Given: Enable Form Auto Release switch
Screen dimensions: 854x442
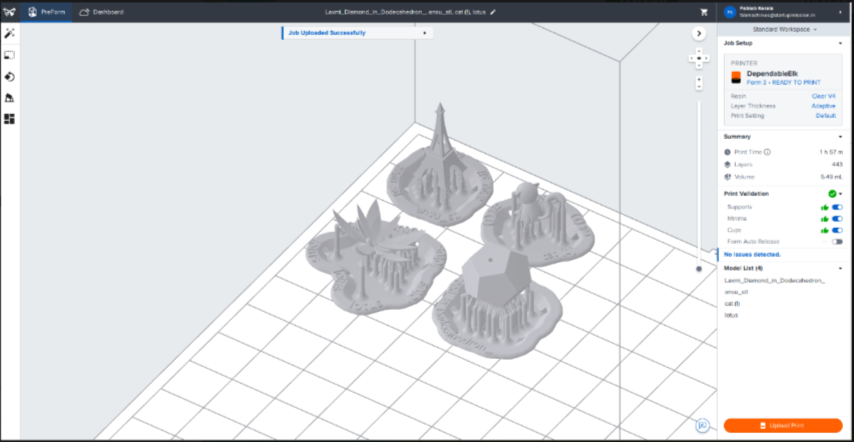Looking at the screenshot, I should coord(837,242).
